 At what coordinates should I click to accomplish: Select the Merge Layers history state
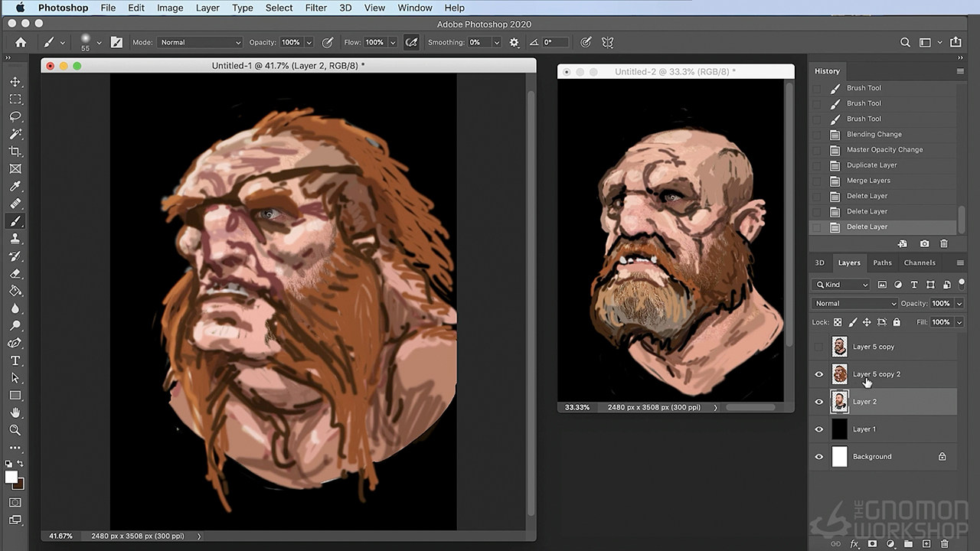868,181
